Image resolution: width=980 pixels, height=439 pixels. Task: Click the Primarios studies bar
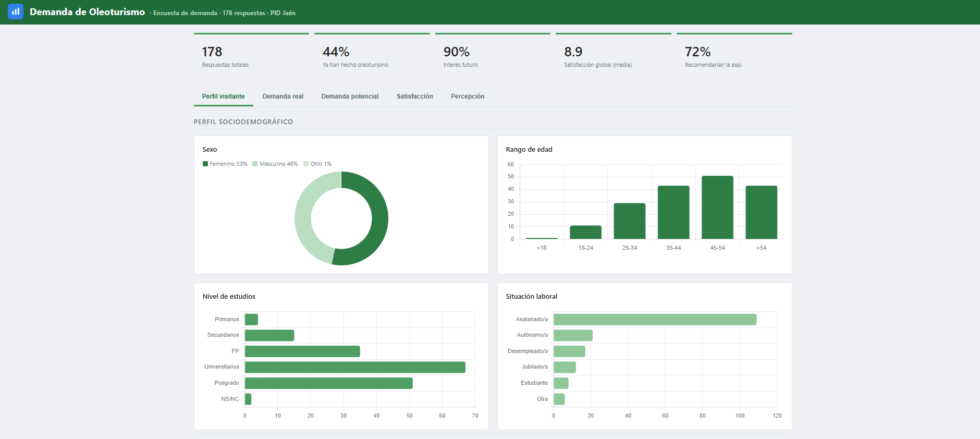tap(251, 320)
